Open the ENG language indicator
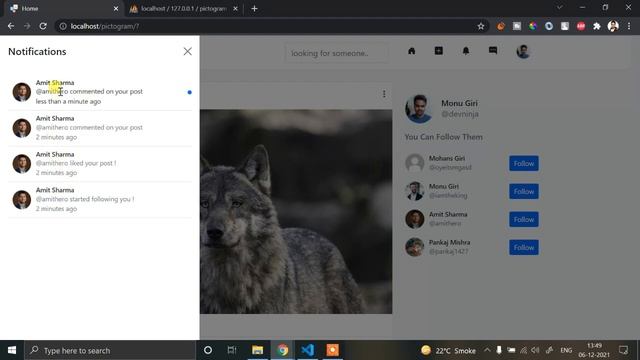The image size is (640, 360). (566, 350)
